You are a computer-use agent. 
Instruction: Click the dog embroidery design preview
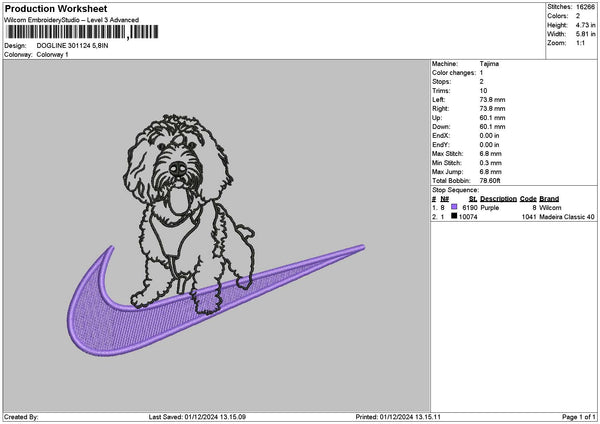point(189,214)
